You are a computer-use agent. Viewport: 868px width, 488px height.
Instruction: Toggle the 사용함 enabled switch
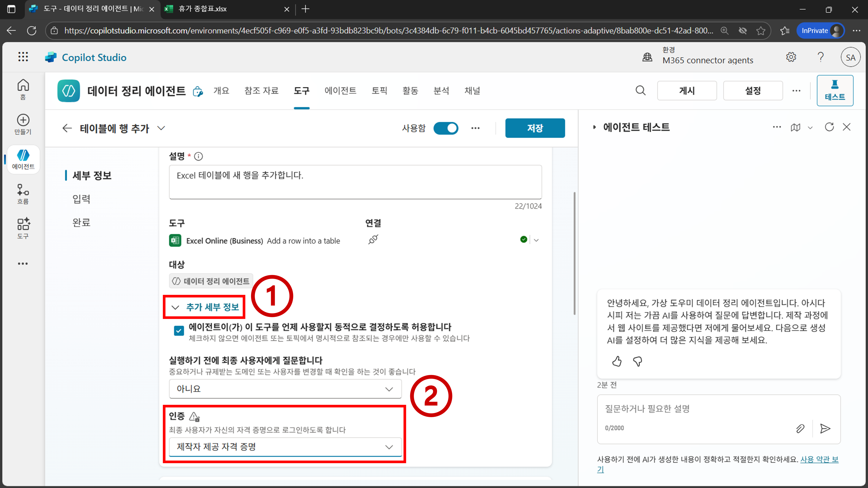pyautogui.click(x=446, y=128)
